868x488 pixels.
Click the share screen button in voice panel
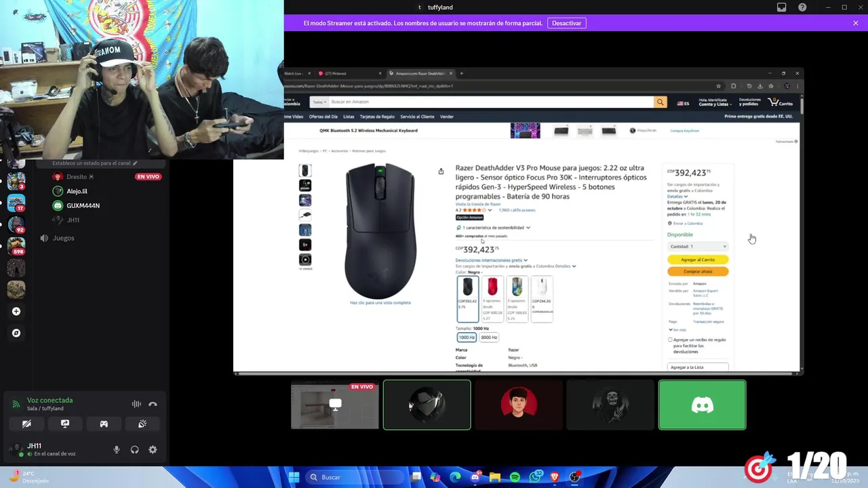pyautogui.click(x=65, y=424)
